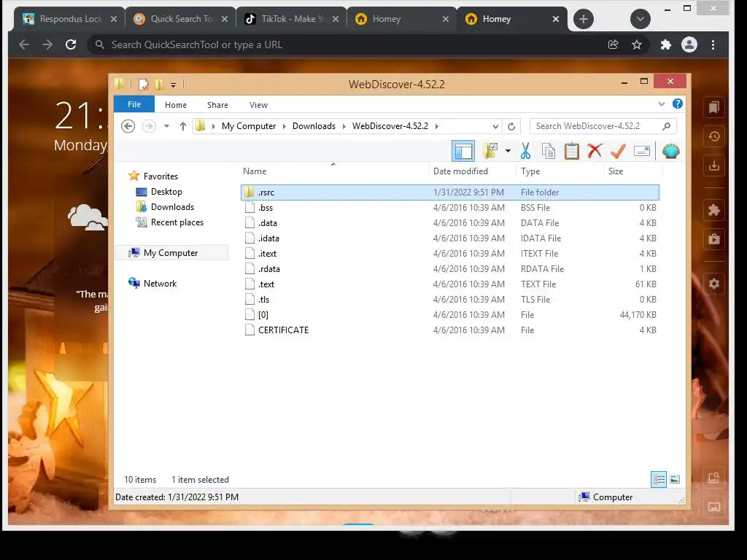
Task: Expand the ribbon with the chevron
Action: [661, 104]
